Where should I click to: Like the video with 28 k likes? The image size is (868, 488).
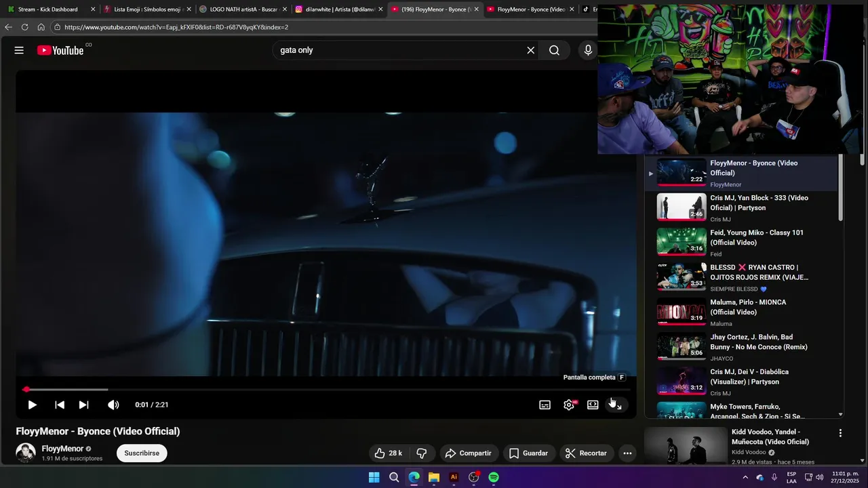tap(387, 453)
